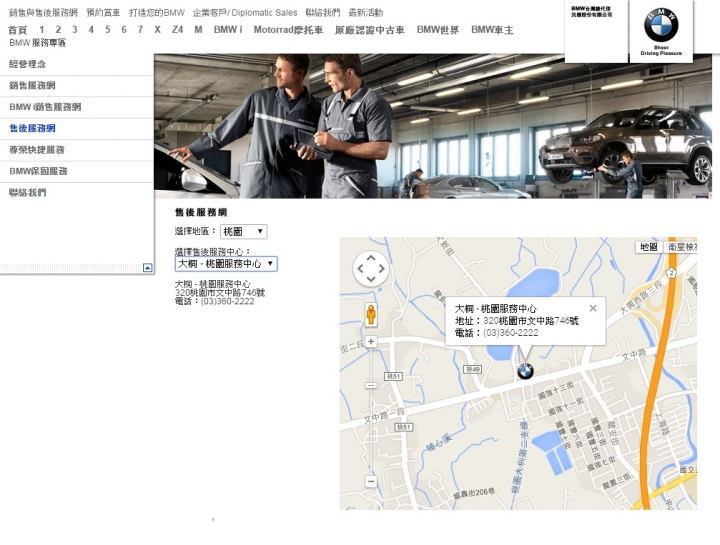Open BMW車主 nav item
This screenshot has width=720, height=545.
(x=492, y=30)
